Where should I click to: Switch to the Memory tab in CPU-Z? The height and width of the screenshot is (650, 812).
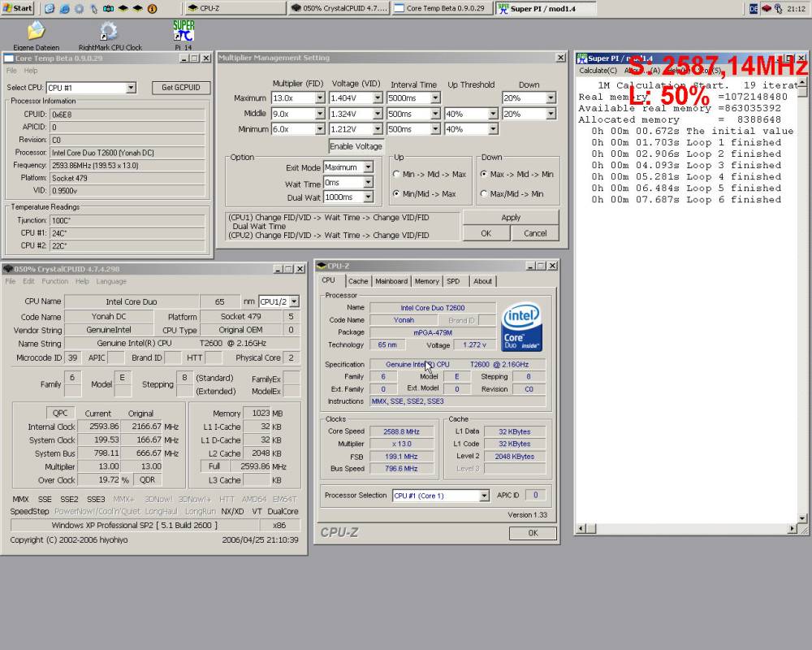[x=427, y=281]
